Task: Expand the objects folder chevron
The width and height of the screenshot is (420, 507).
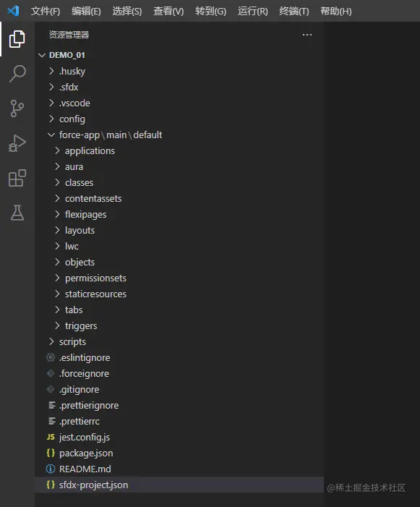Action: (57, 262)
